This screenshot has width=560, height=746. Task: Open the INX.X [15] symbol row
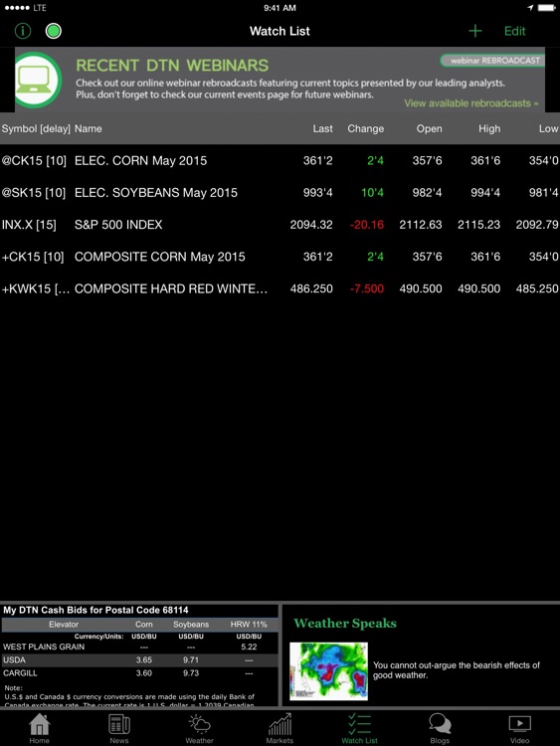[x=280, y=224]
